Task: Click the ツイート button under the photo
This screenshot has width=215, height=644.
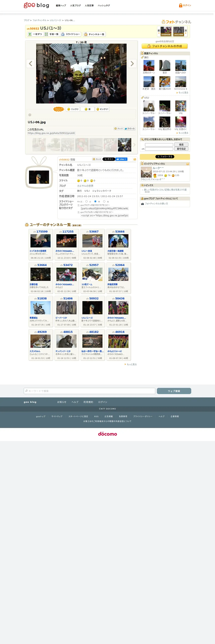Action: pos(130,129)
